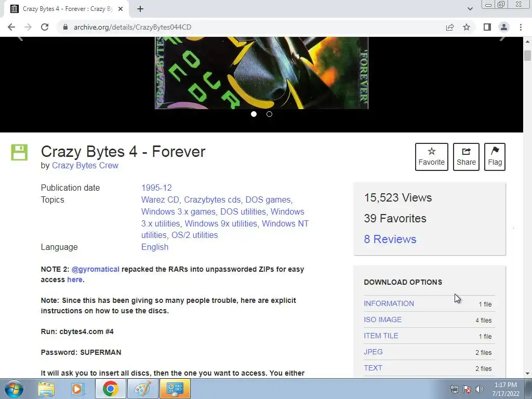Open Paint from the taskbar
The image size is (532, 399).
[142, 389]
